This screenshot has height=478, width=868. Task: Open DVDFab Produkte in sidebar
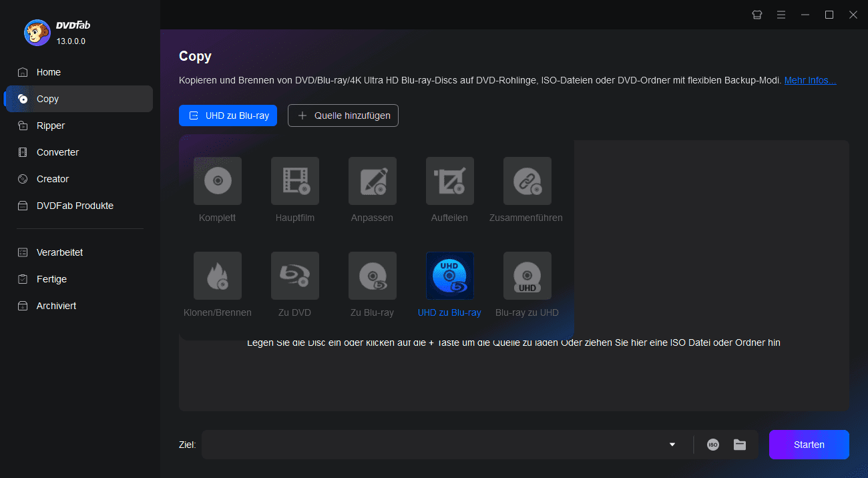79,206
